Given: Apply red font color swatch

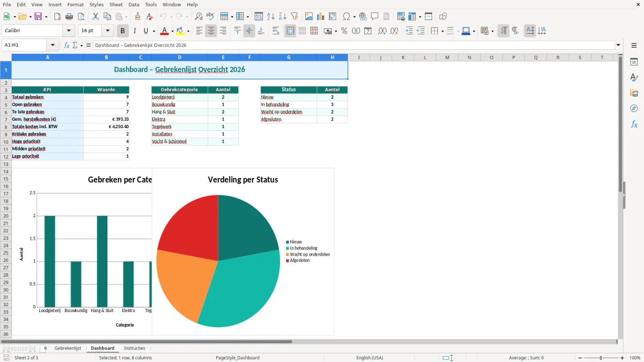Looking at the screenshot, I should click(165, 31).
